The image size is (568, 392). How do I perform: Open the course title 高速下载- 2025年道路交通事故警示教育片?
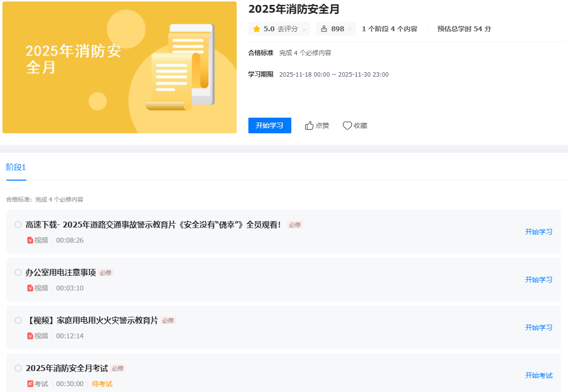(x=153, y=225)
